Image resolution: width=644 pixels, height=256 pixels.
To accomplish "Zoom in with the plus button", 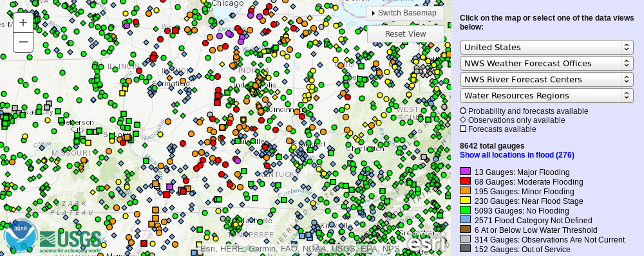I will point(23,23).
